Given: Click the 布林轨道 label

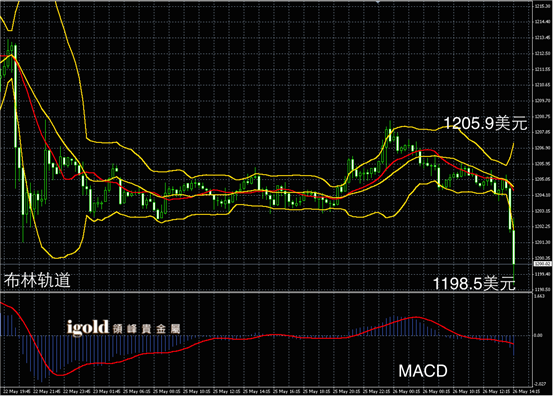Looking at the screenshot, I should (x=37, y=281).
